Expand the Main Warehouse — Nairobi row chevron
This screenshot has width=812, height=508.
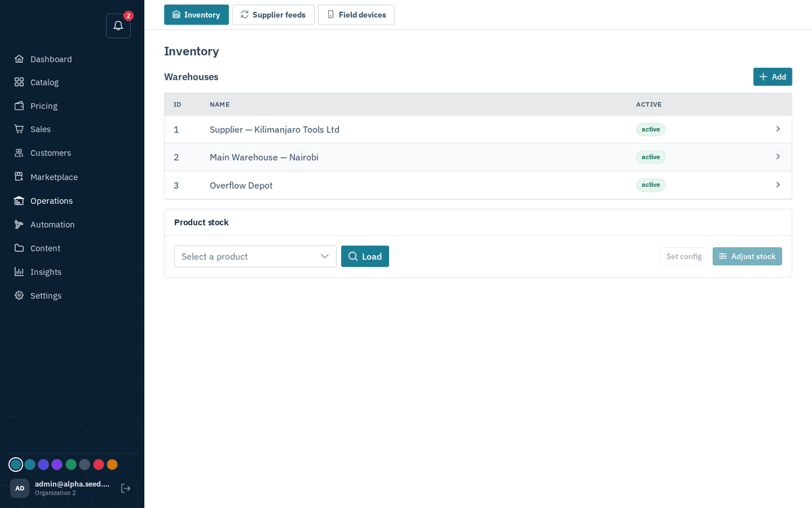(778, 156)
